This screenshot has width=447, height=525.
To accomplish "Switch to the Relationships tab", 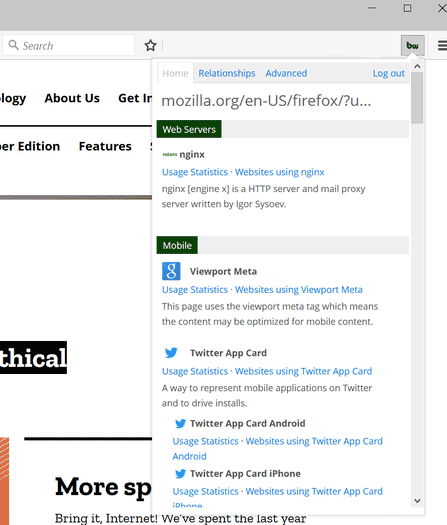I will (227, 73).
